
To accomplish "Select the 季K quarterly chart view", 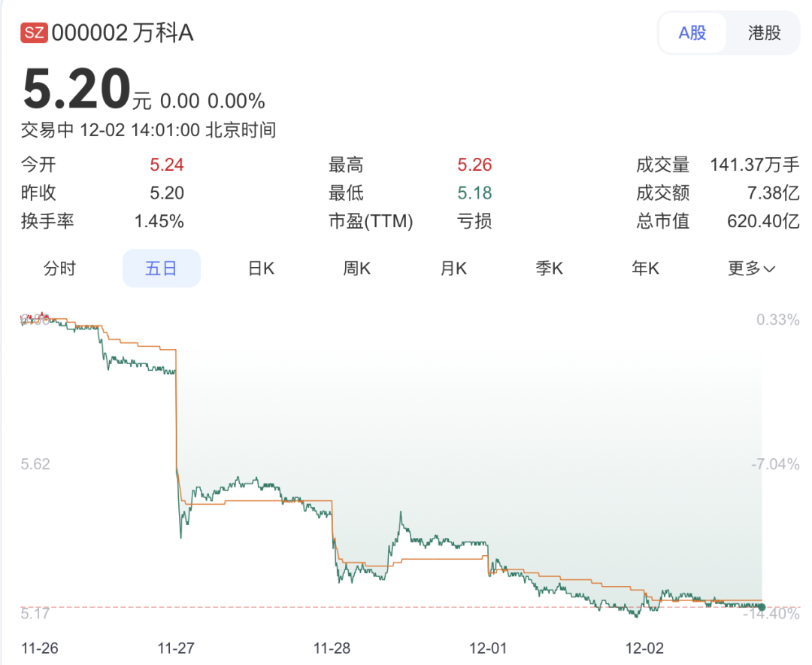I will [x=549, y=269].
